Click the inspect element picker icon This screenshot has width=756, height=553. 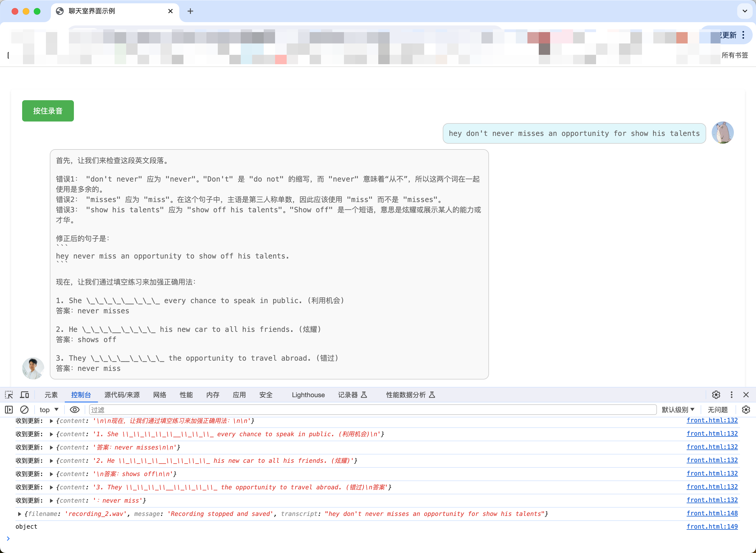click(9, 395)
